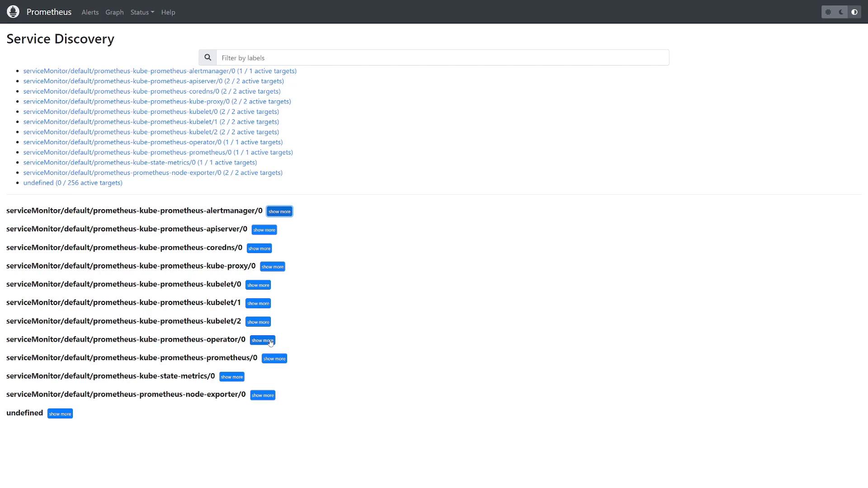Viewport: 868px width, 488px height.
Task: Click the Service Discovery heading
Action: pyautogui.click(x=60, y=39)
